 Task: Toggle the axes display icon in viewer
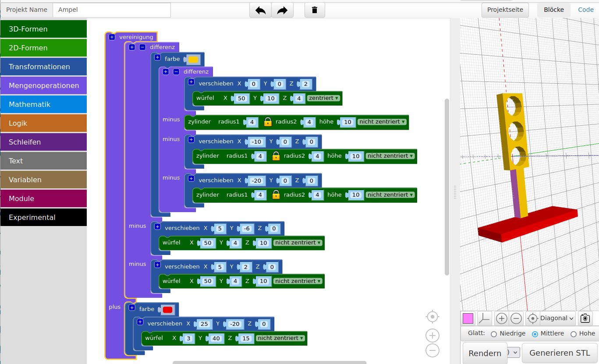[x=484, y=318]
